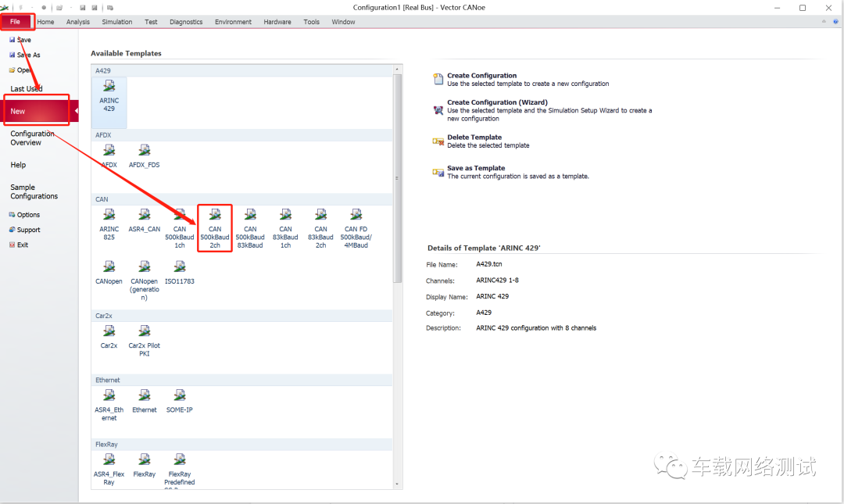Open Configuration Overview
Image resolution: width=844 pixels, height=504 pixels.
point(32,138)
